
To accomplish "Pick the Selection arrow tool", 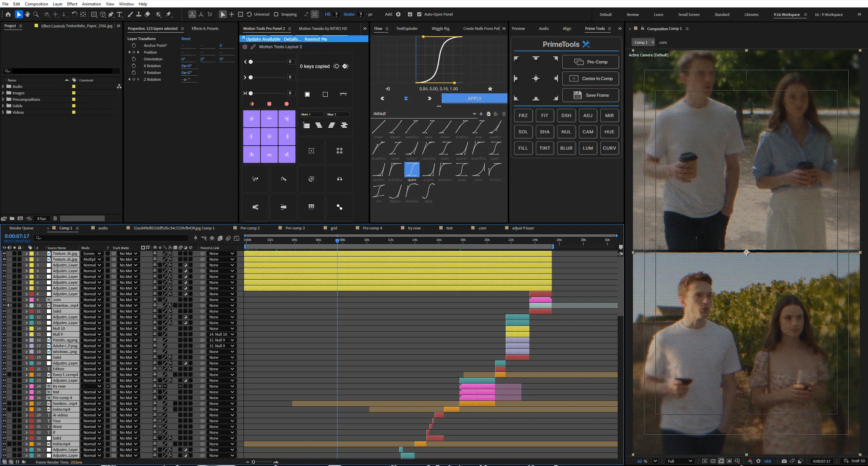I will [19, 14].
